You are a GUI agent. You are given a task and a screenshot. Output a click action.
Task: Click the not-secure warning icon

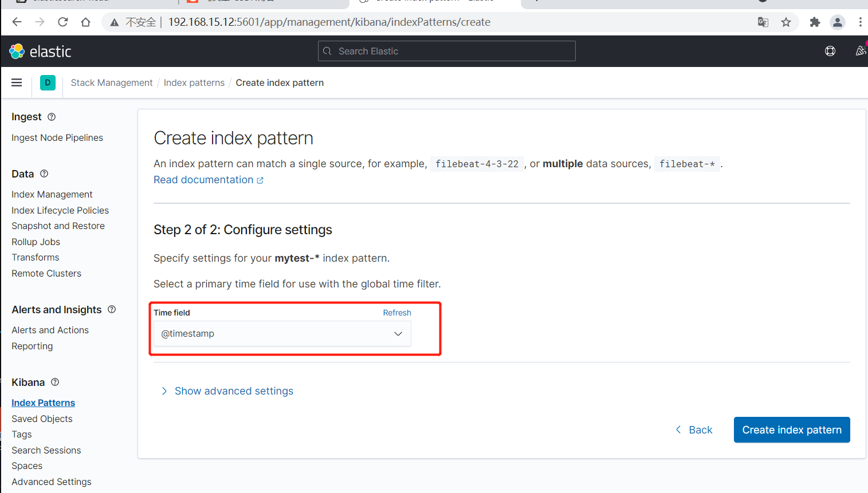[115, 22]
